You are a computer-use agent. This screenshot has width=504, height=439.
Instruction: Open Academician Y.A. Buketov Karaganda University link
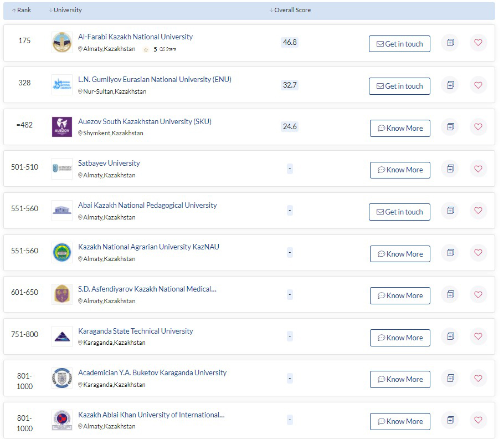152,372
